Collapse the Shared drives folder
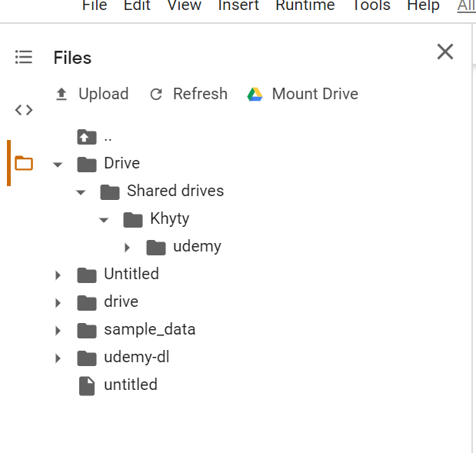The image size is (476, 453). 81,192
